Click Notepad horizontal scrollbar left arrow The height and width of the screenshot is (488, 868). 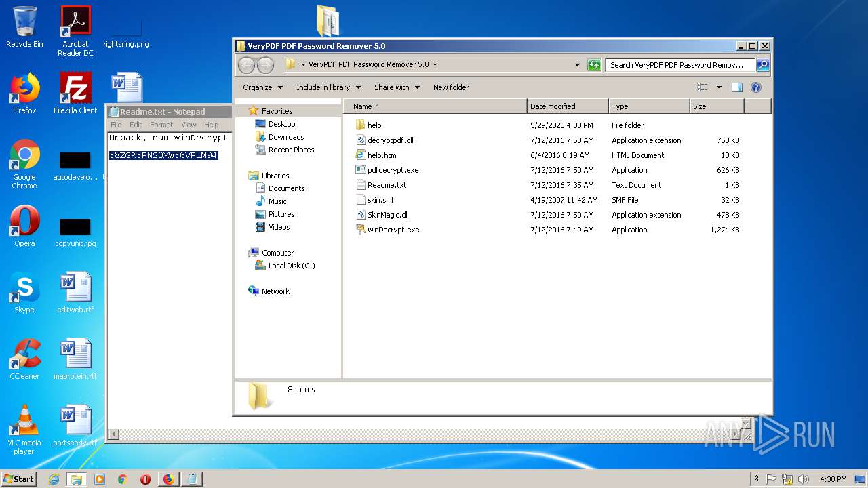[x=114, y=434]
